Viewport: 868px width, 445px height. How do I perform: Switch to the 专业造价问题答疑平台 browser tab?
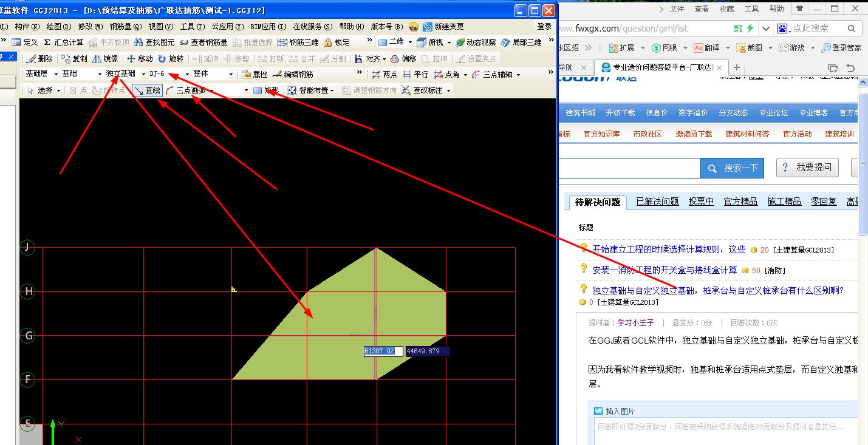pos(660,67)
